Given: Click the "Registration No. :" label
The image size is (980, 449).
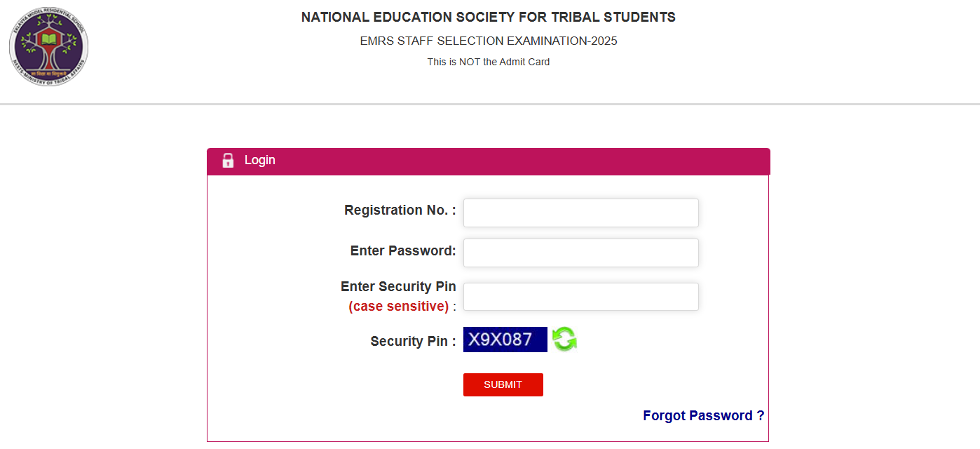Looking at the screenshot, I should click(x=400, y=210).
